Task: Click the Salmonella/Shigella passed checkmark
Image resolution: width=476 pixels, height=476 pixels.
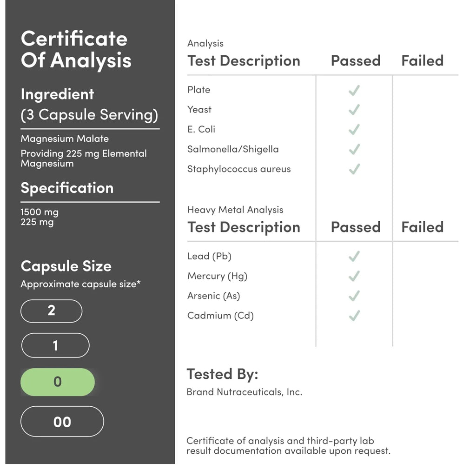Action: point(354,149)
